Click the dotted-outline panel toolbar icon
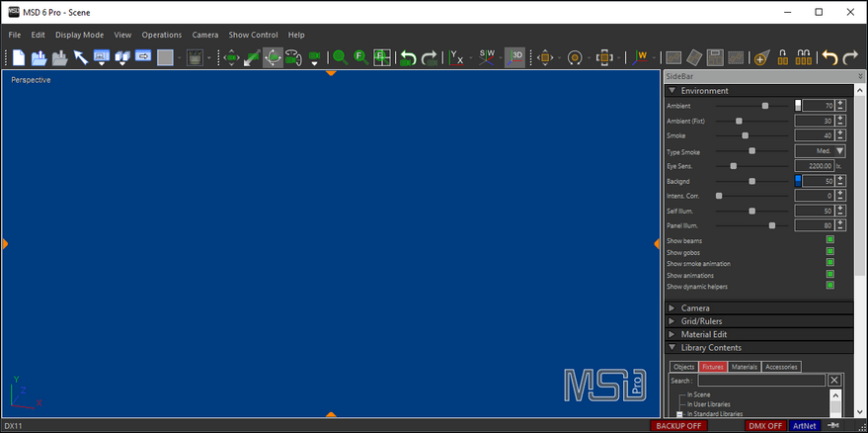Screen dimensions: 868x433 [736, 57]
